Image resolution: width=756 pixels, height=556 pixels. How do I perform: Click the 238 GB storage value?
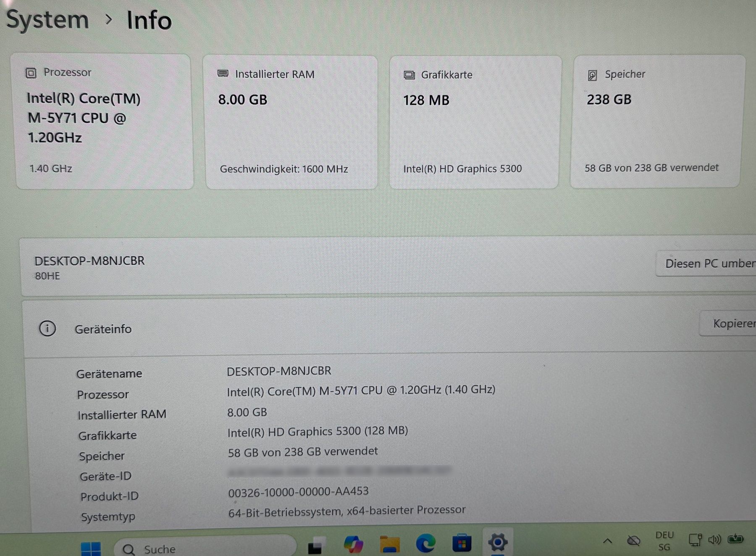pyautogui.click(x=609, y=100)
